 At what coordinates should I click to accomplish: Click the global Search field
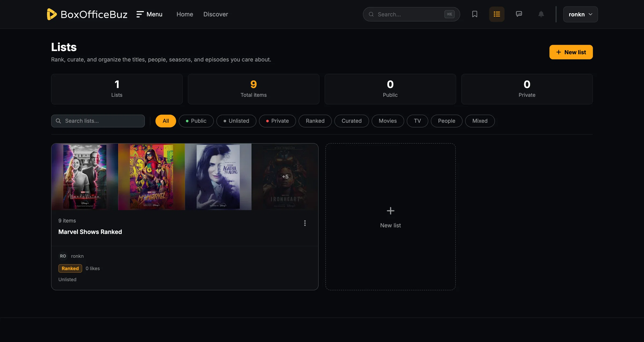coord(411,14)
